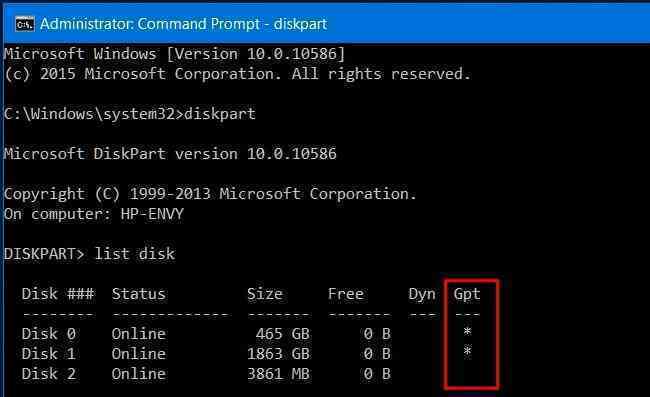Click the 'Disk ###' column header
650x397 pixels.
58,294
